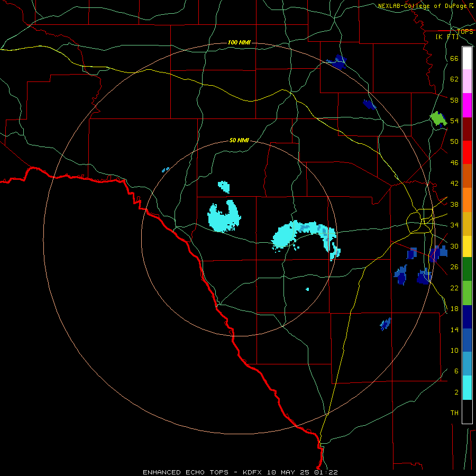This screenshot has height=476, width=476.
Task: Click the '50' scale value
Action: tap(454, 142)
